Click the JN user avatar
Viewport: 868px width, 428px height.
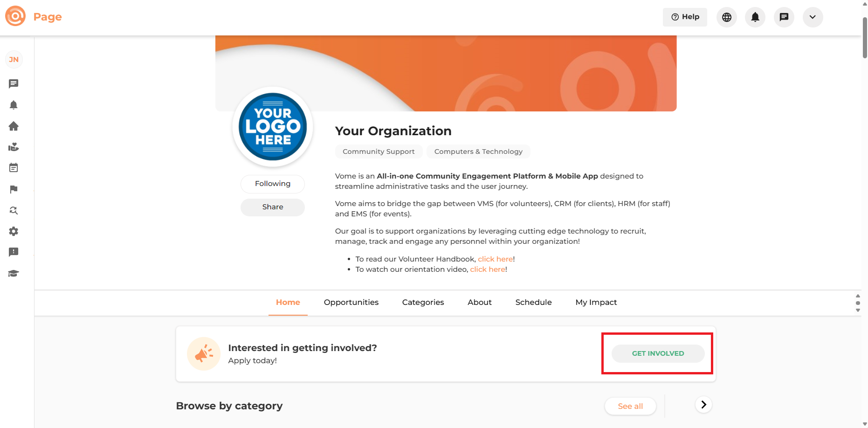click(14, 60)
